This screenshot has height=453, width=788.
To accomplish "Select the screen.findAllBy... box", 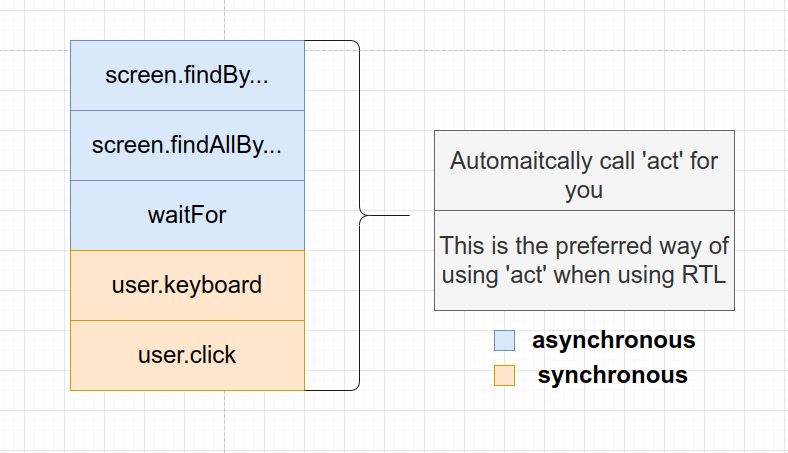I will (x=187, y=145).
